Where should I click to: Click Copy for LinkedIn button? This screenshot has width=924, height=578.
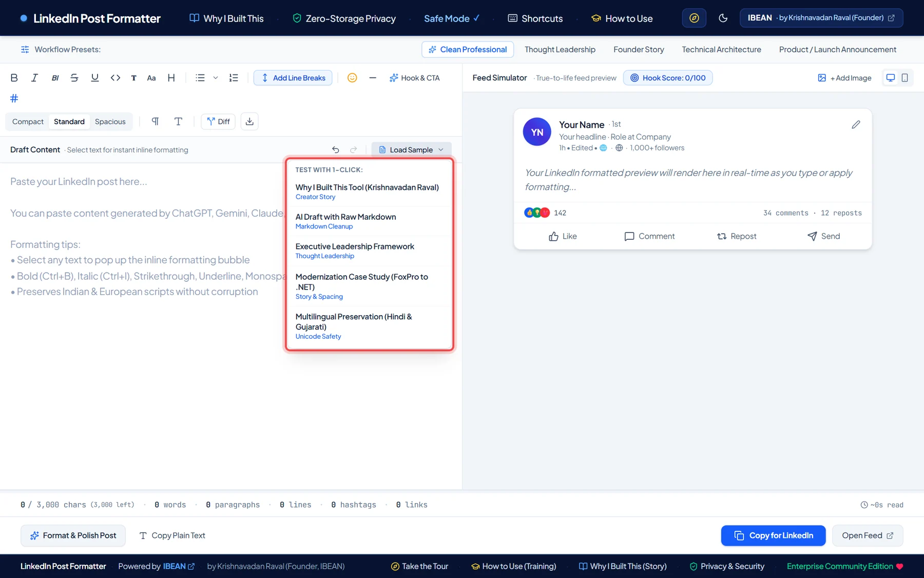point(774,535)
